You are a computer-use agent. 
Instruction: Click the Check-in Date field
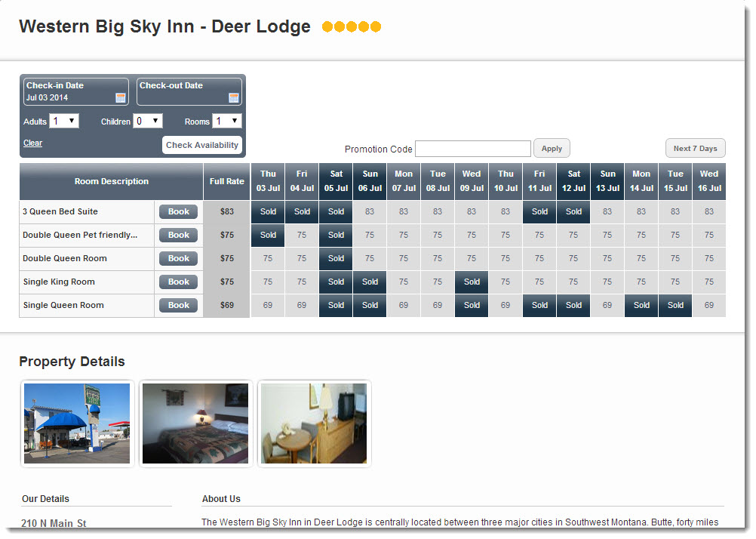pos(75,91)
